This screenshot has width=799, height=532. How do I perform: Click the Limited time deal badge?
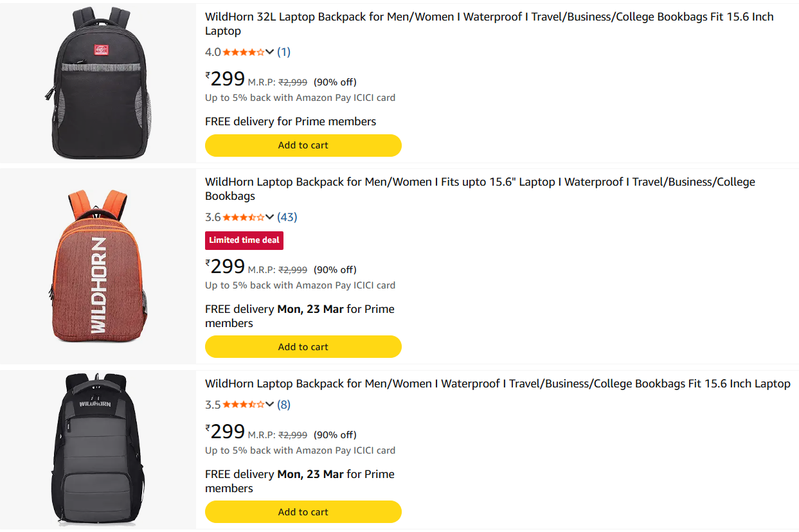coord(244,240)
